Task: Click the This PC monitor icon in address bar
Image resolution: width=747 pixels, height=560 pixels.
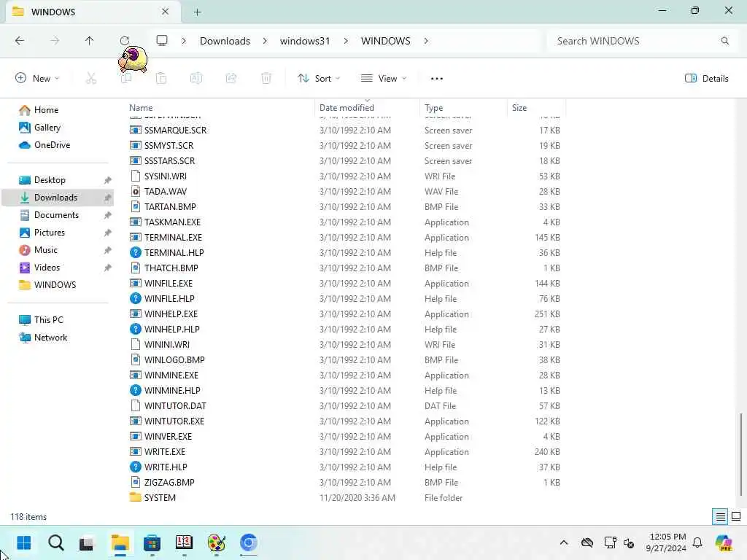Action: [162, 41]
